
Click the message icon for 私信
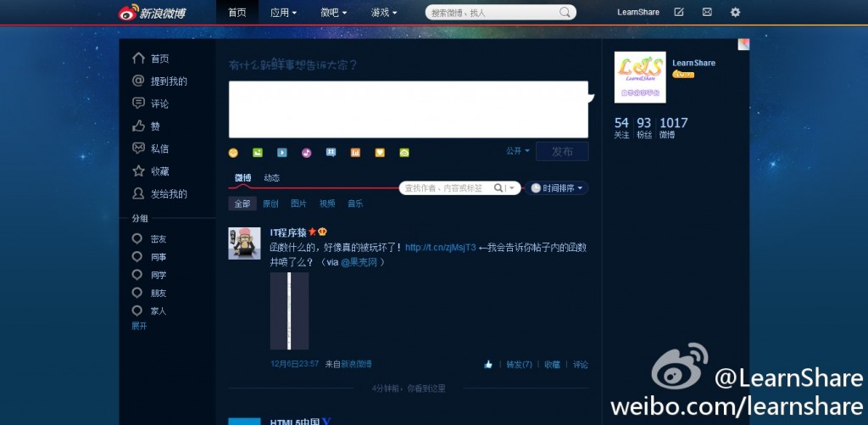tap(138, 148)
